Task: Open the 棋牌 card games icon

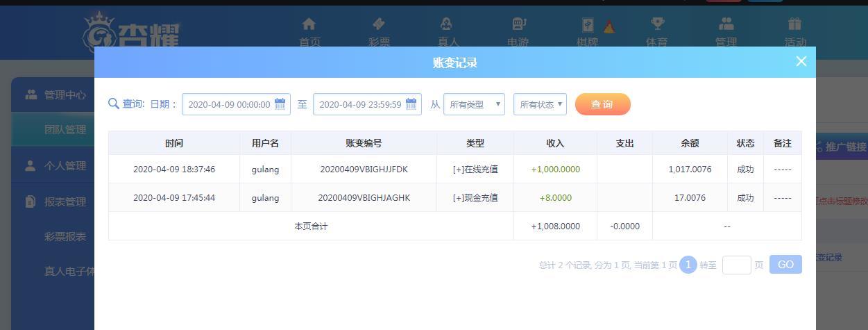Action: click(587, 26)
